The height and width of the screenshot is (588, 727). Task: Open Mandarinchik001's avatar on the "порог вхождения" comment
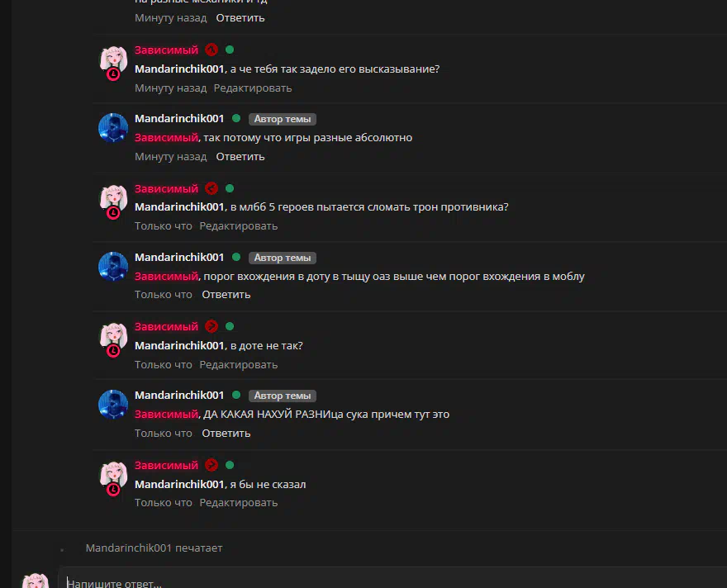(113, 267)
